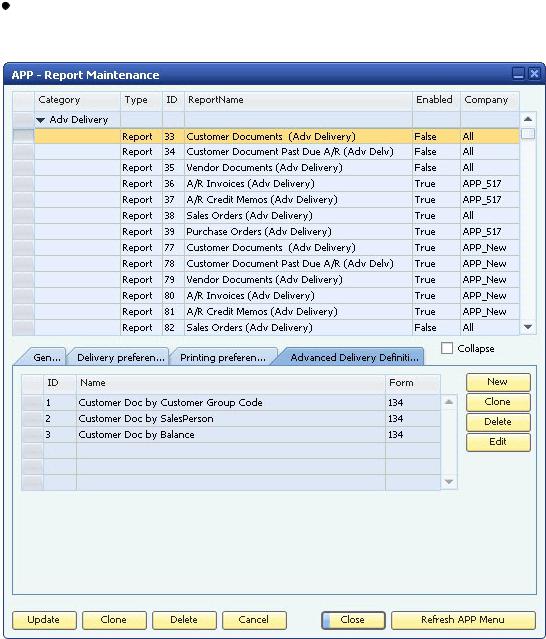Click the Edit definition button
Screen dimensions: 546x639
coord(498,442)
